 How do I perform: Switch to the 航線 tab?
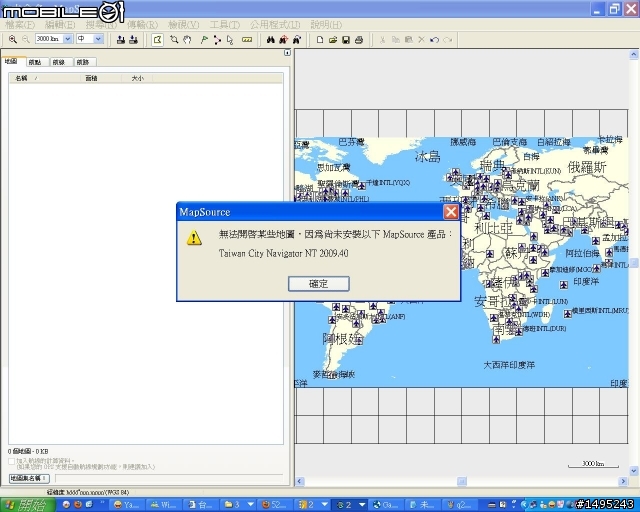pyautogui.click(x=60, y=62)
